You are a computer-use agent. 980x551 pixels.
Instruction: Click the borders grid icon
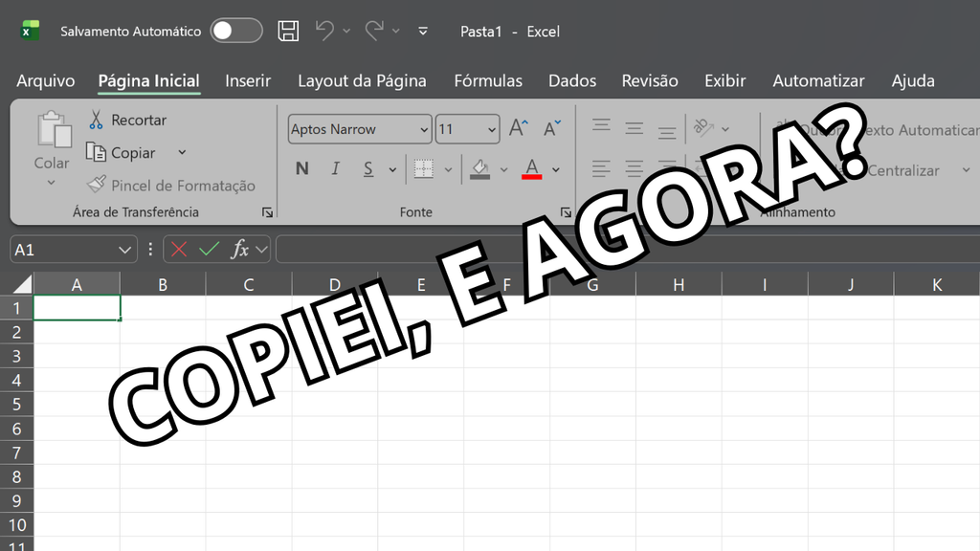tap(424, 168)
